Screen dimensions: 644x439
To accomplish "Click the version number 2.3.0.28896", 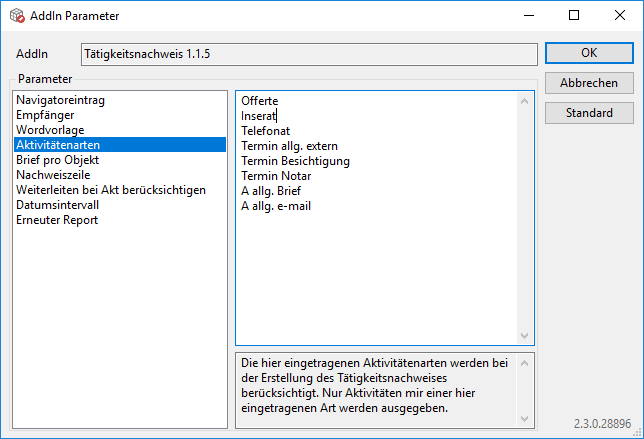I will (x=602, y=424).
